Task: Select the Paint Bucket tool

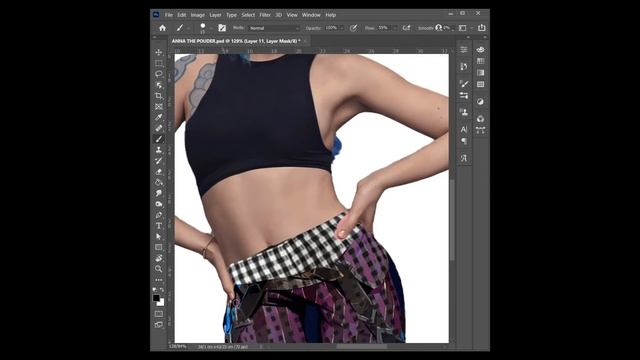Action: point(159,182)
